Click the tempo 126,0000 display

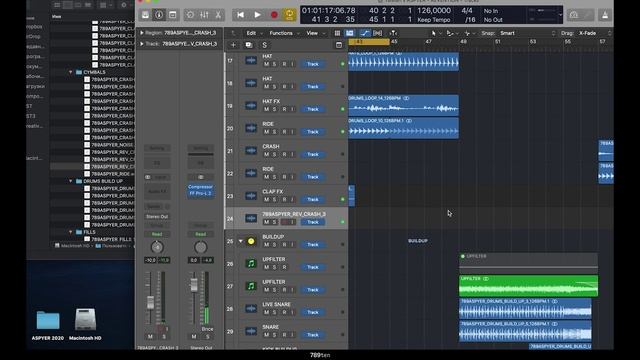(433, 11)
